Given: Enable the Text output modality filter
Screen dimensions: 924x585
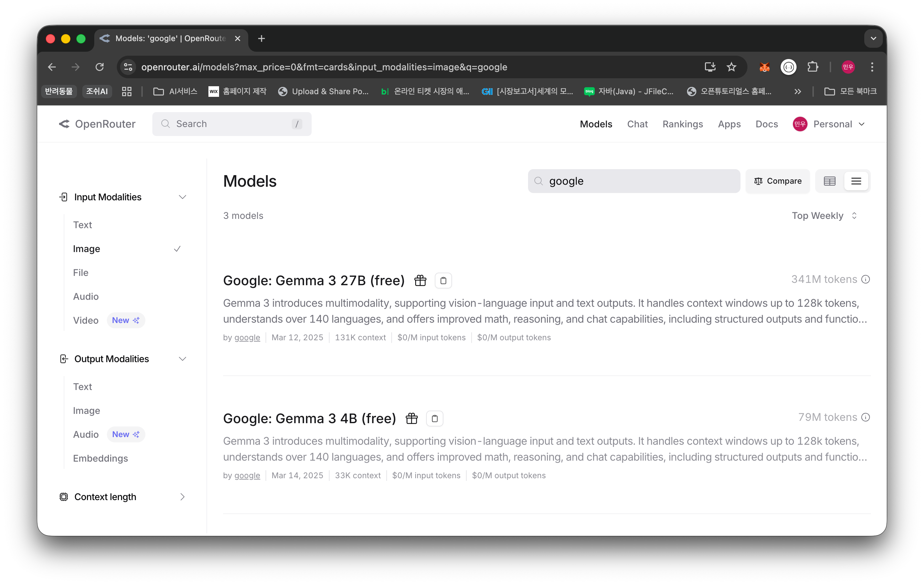Looking at the screenshot, I should coord(83,386).
